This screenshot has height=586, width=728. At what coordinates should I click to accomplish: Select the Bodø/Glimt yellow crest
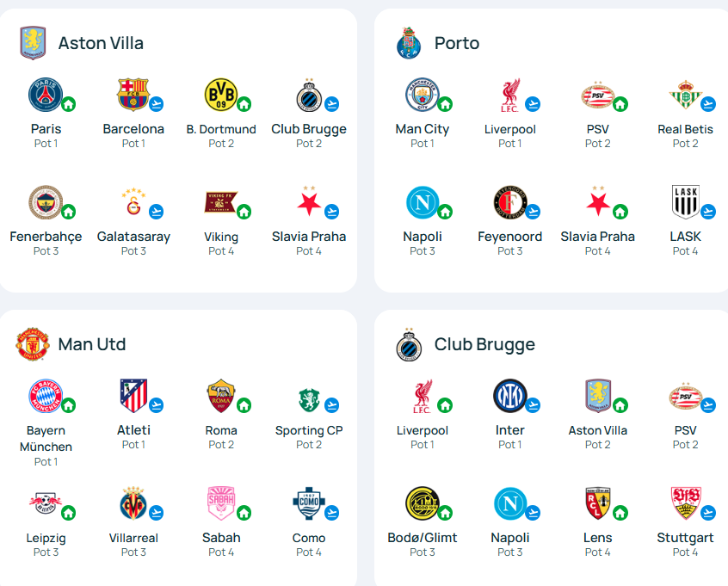click(x=422, y=503)
